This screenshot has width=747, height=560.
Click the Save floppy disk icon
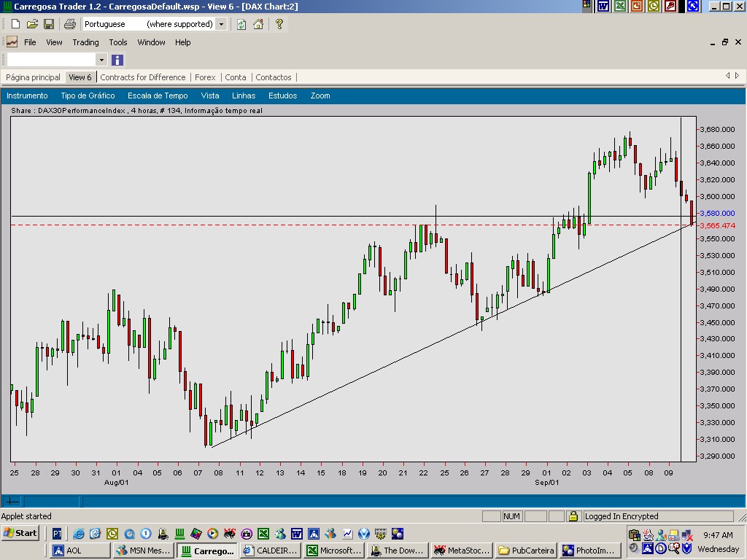click(49, 24)
